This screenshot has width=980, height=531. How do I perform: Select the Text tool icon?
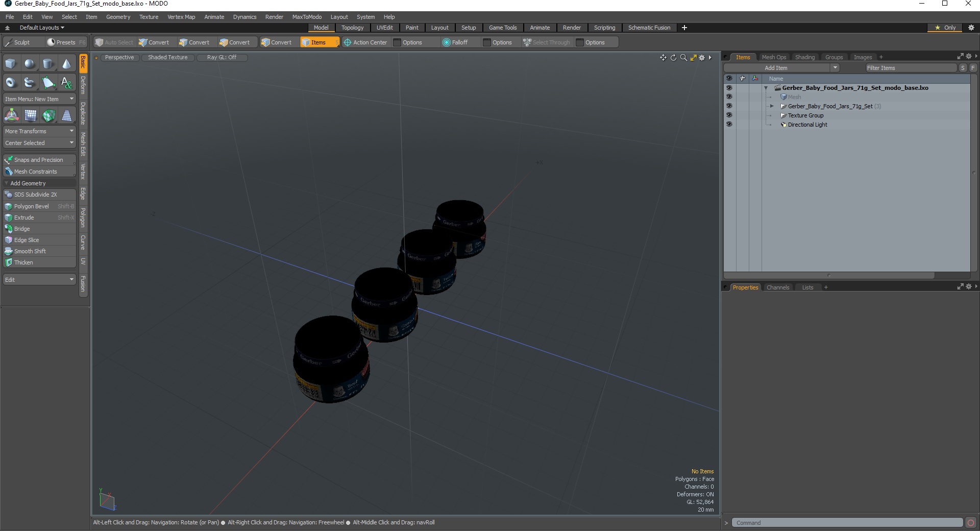(x=66, y=82)
